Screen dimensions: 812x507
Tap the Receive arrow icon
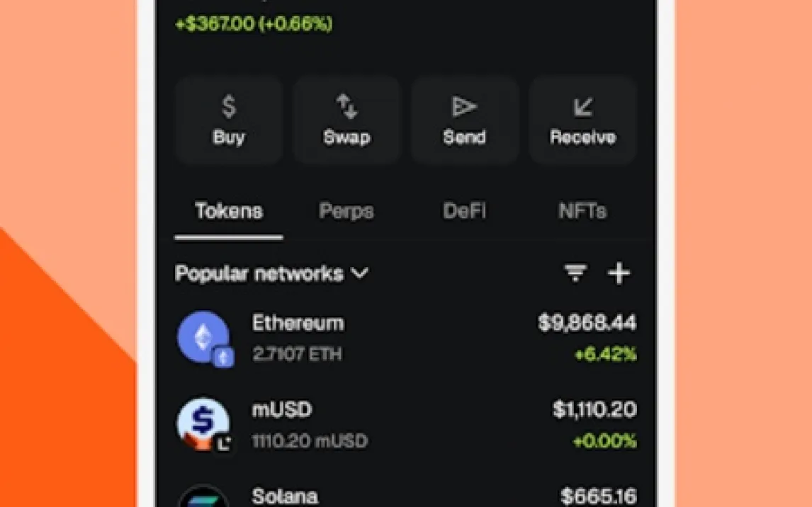[x=582, y=107]
